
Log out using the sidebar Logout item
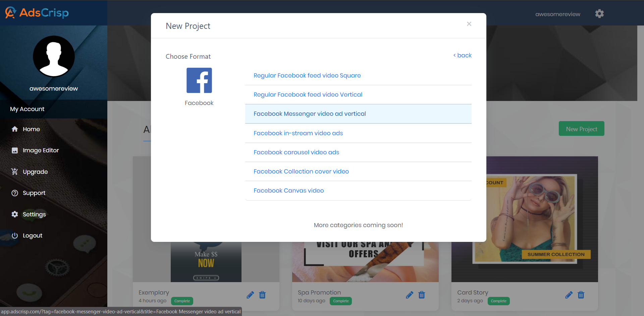point(33,235)
